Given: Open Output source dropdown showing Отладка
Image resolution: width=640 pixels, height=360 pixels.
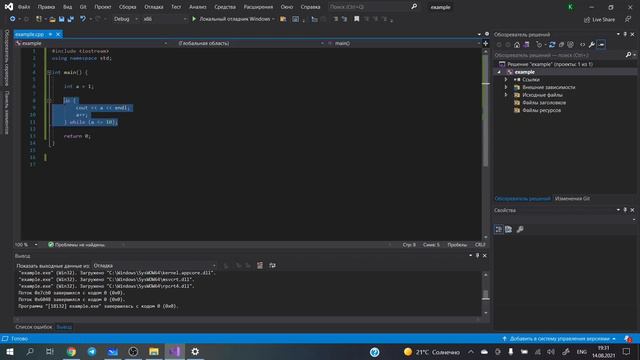Looking at the screenshot, I should [x=155, y=265].
